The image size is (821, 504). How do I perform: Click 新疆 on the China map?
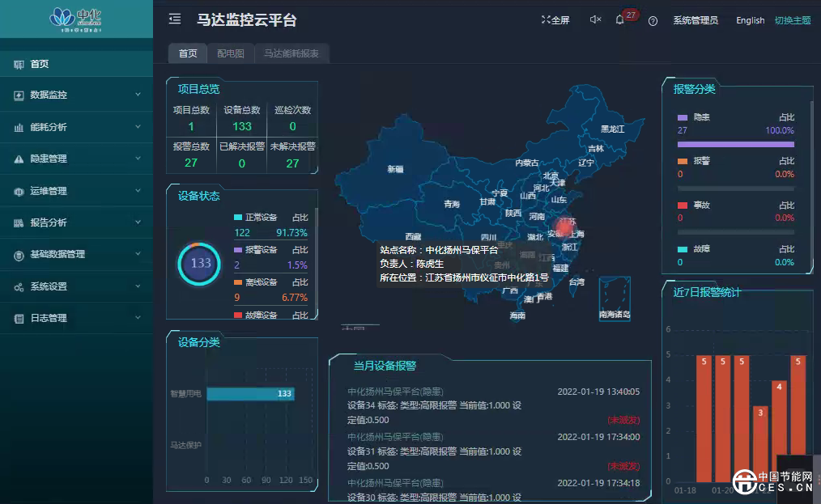pyautogui.click(x=395, y=169)
